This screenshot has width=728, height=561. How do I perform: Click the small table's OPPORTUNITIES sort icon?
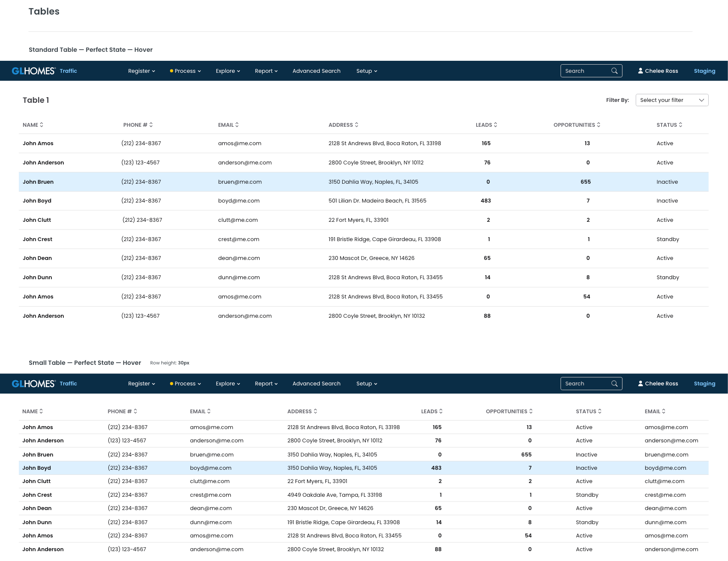[x=531, y=412]
